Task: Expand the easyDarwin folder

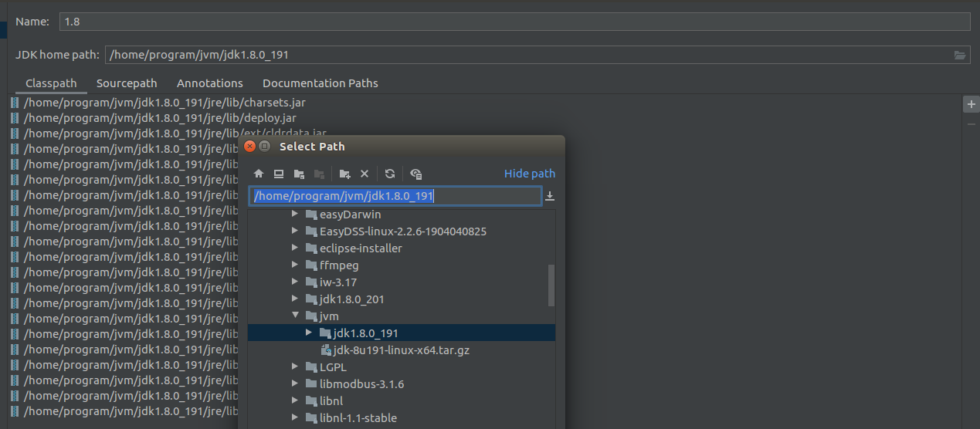Action: [x=295, y=214]
